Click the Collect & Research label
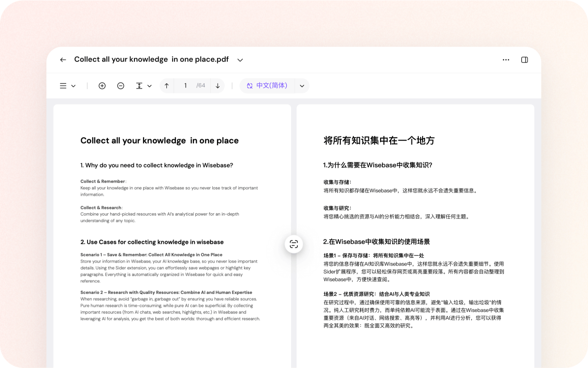Screen dimensions: 588x368 (101, 207)
